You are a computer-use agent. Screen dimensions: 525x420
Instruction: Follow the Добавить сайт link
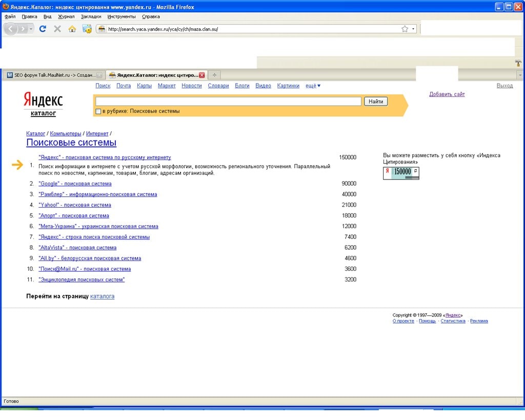pyautogui.click(x=447, y=94)
